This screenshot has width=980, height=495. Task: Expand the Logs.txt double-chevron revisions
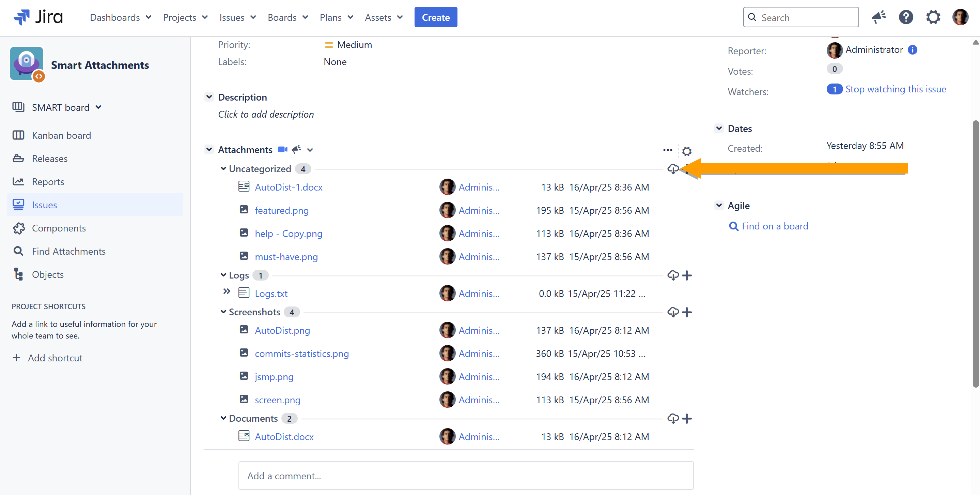tap(227, 292)
